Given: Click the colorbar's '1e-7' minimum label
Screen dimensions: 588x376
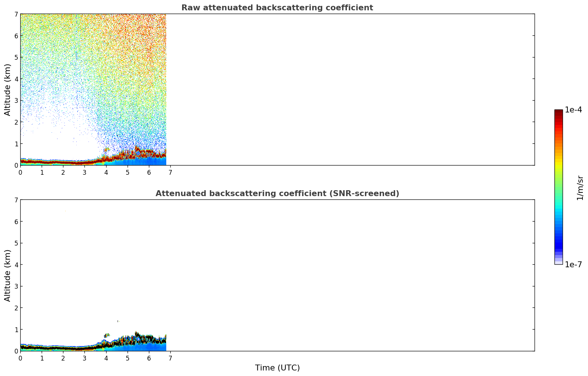Looking at the screenshot, I should click(573, 264).
